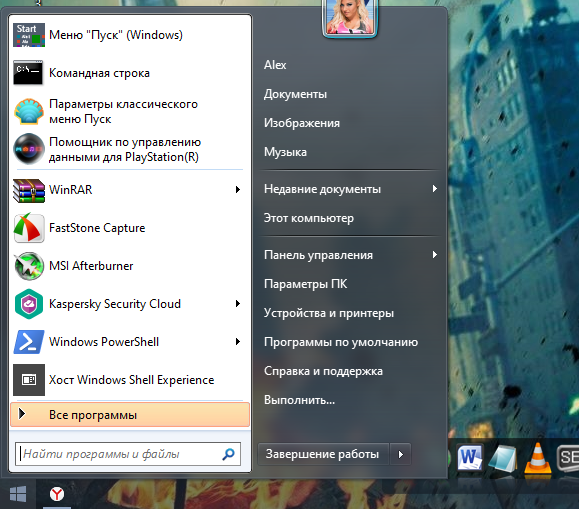
Task: Open the notepad icon in the dock
Action: point(503,458)
